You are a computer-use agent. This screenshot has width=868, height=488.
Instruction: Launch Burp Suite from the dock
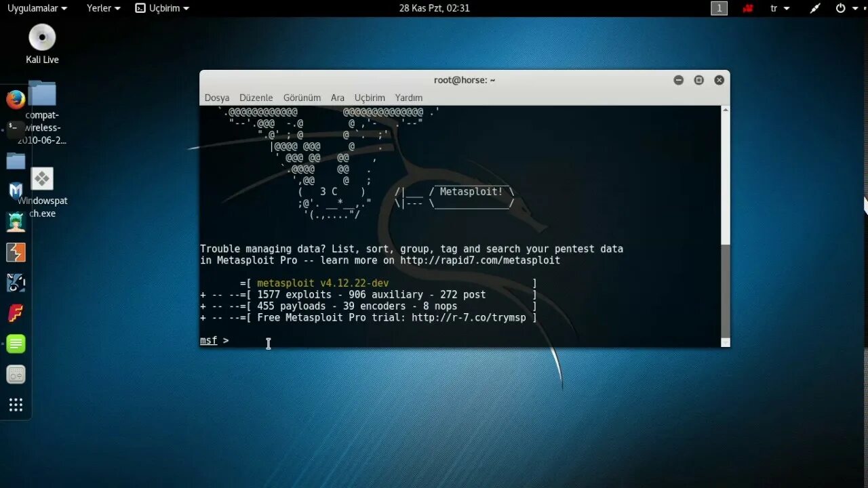coord(16,252)
